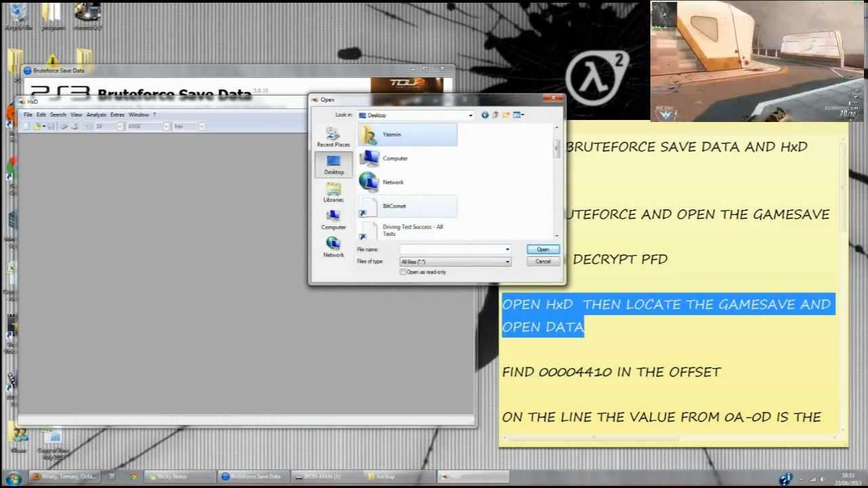Open HxD Window menu
Viewport: 868px width, 488px height.
(x=138, y=115)
